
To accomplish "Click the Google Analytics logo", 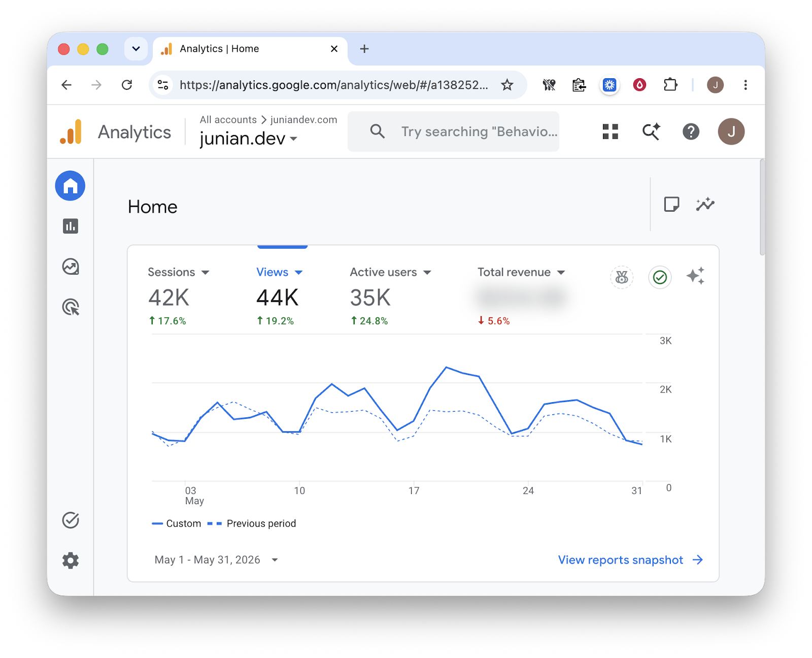I will 71,131.
